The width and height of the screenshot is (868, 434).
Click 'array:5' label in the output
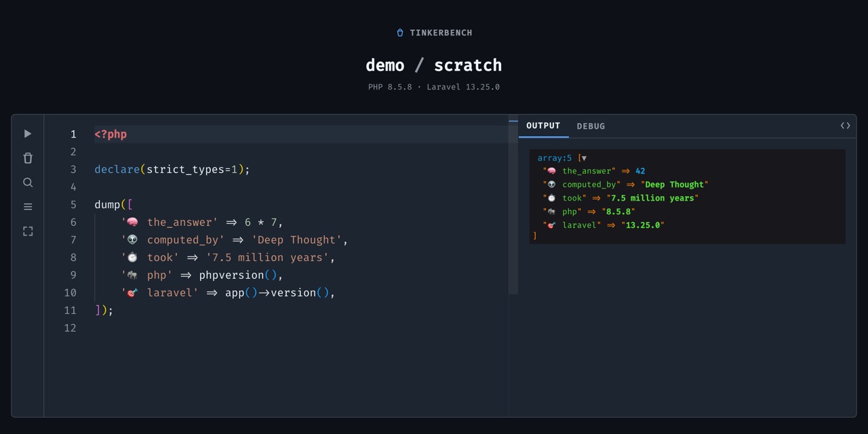point(555,158)
